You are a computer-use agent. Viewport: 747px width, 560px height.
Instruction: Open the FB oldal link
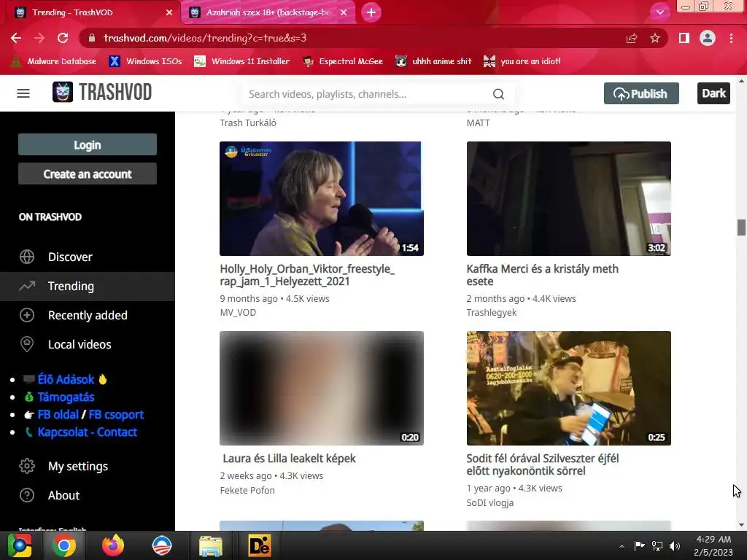coord(58,415)
